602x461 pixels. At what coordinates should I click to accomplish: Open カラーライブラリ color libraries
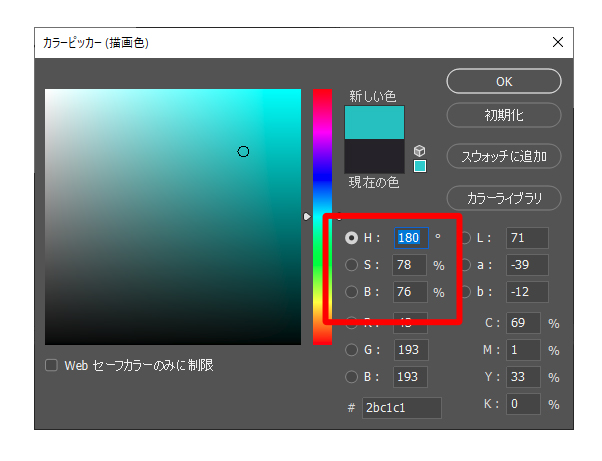(x=503, y=198)
